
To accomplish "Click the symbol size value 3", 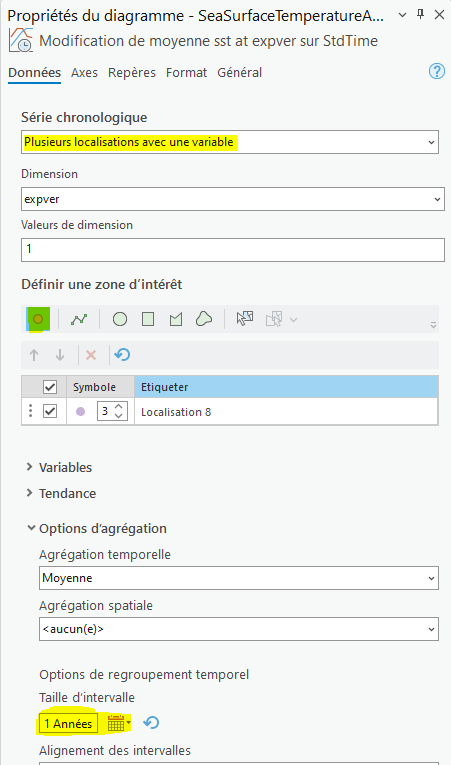I will point(105,411).
